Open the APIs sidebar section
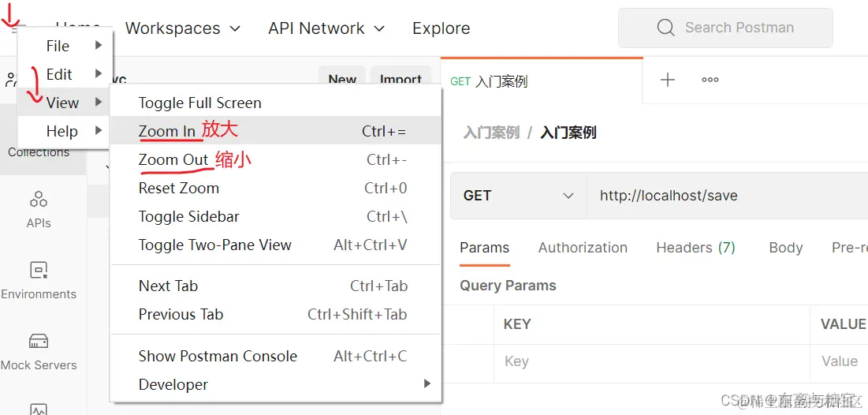This screenshot has width=868, height=415. [x=39, y=209]
